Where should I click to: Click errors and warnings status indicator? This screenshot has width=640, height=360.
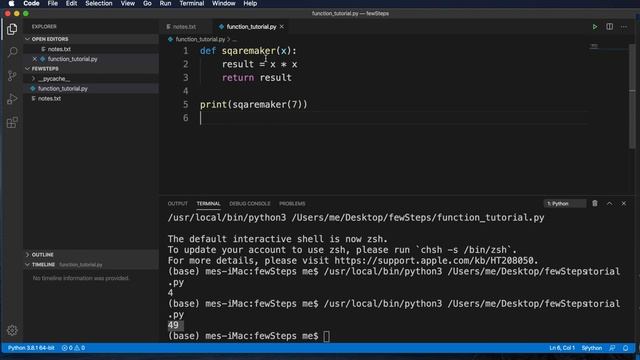point(73,348)
